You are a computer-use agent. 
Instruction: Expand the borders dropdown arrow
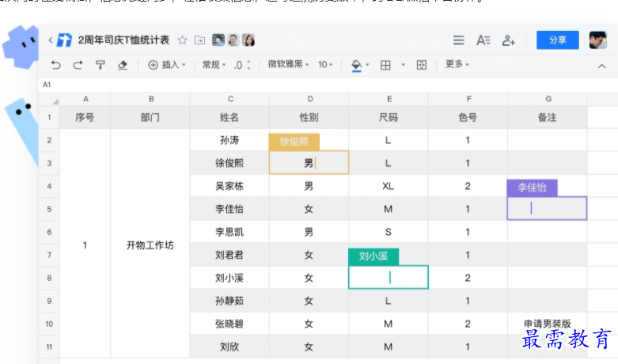coord(403,65)
